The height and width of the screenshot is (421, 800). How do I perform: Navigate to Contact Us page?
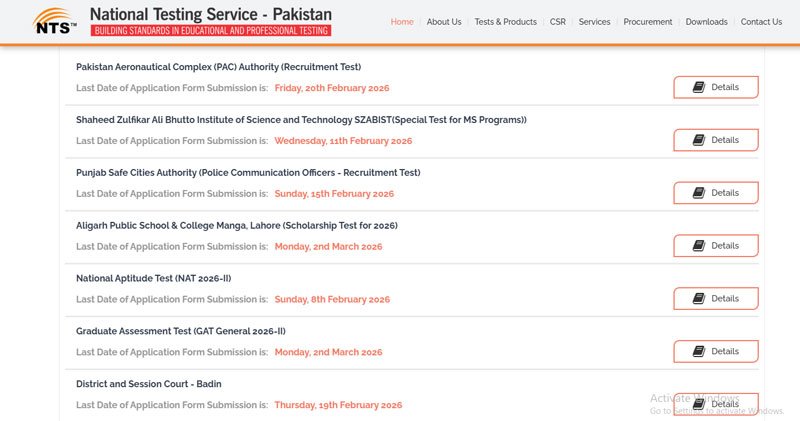coord(761,22)
